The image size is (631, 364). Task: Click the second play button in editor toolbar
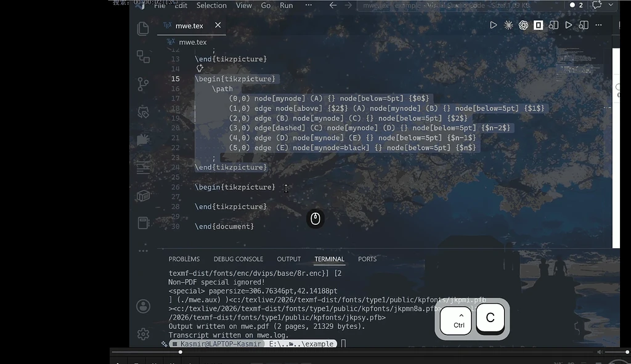click(569, 25)
